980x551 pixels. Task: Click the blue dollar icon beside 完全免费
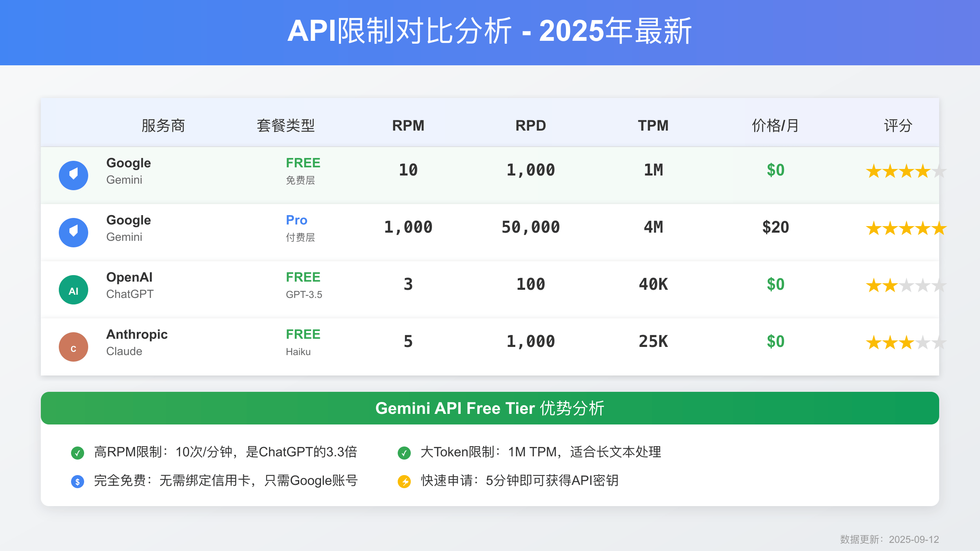click(78, 482)
